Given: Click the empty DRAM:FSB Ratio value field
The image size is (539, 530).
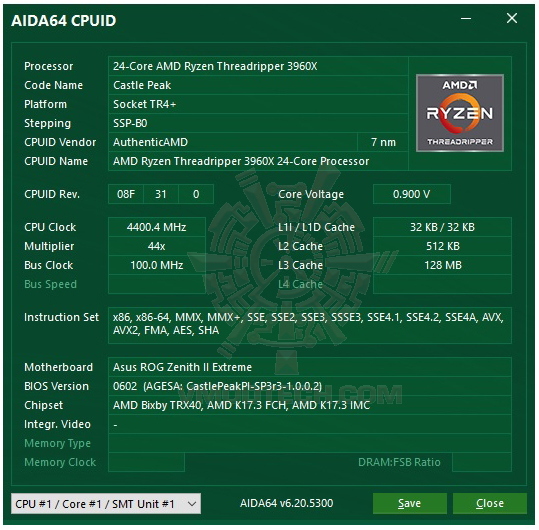Looking at the screenshot, I should tap(482, 462).
